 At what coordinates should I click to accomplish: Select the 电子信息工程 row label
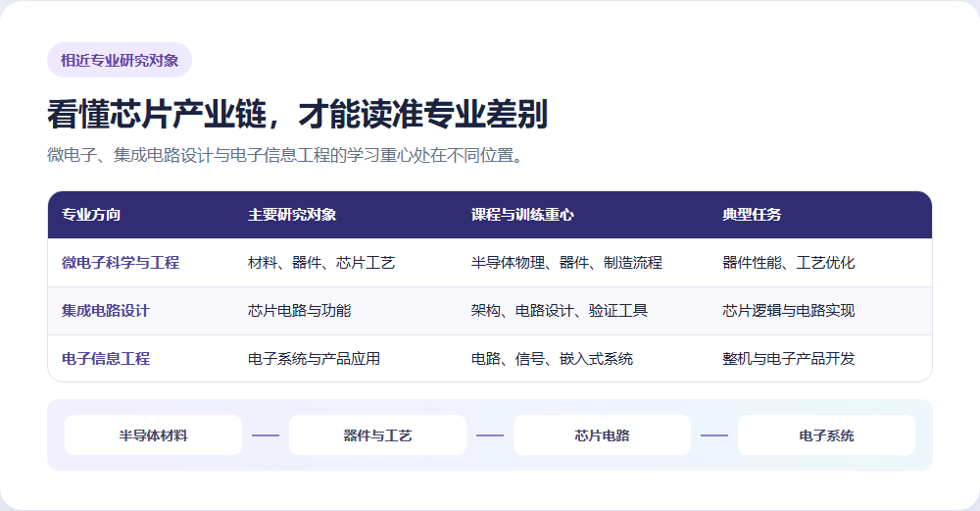coord(106,359)
